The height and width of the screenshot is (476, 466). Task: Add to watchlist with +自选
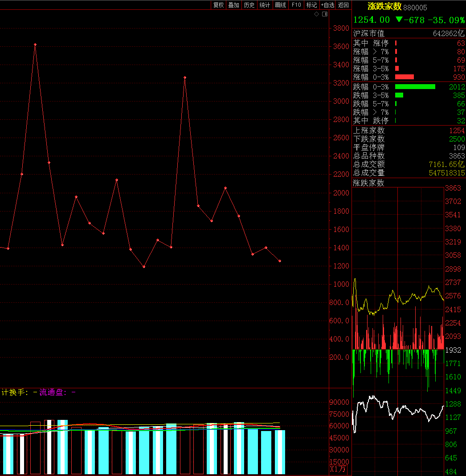327,5
